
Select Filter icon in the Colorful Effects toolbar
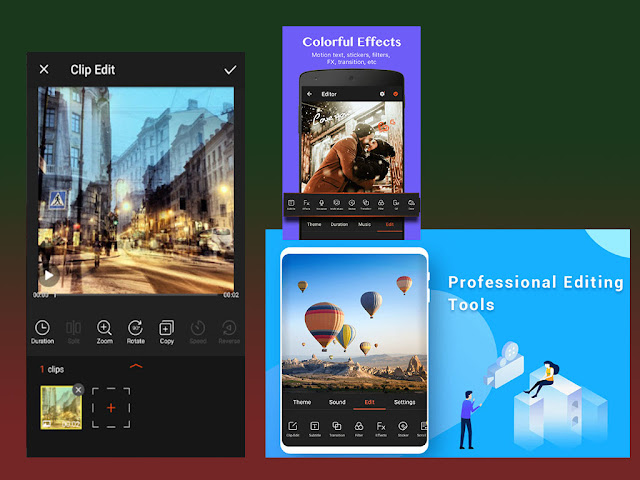point(381,204)
